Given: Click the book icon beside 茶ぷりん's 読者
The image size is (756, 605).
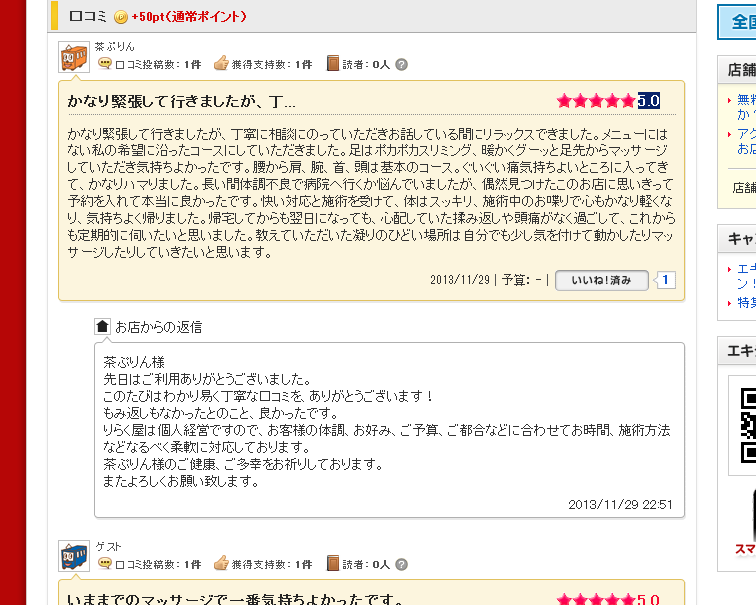Looking at the screenshot, I should click(333, 63).
